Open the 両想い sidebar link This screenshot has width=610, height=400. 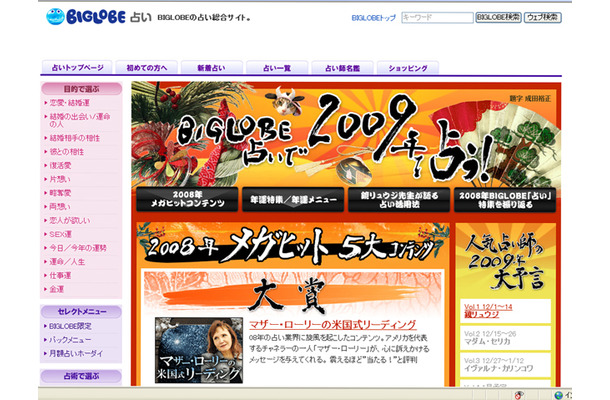(x=60, y=207)
